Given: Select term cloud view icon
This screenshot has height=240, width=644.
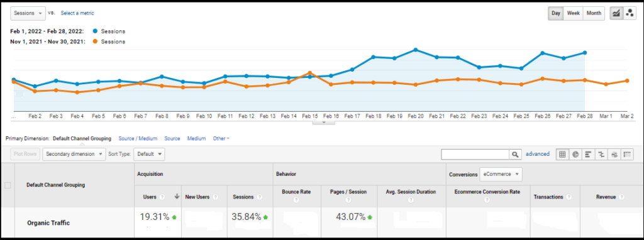Looking at the screenshot, I should pyautogui.click(x=614, y=155).
